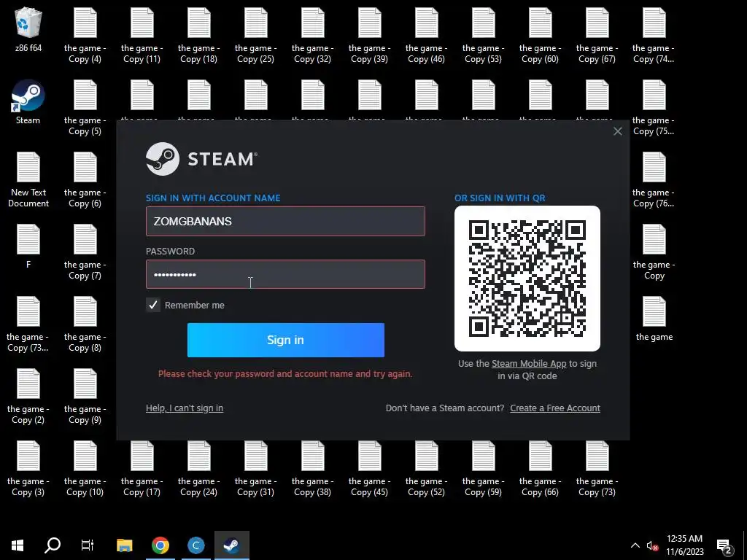The width and height of the screenshot is (747, 560).
Task: Focus the account name field with ZOMGBANANS
Action: (x=285, y=221)
